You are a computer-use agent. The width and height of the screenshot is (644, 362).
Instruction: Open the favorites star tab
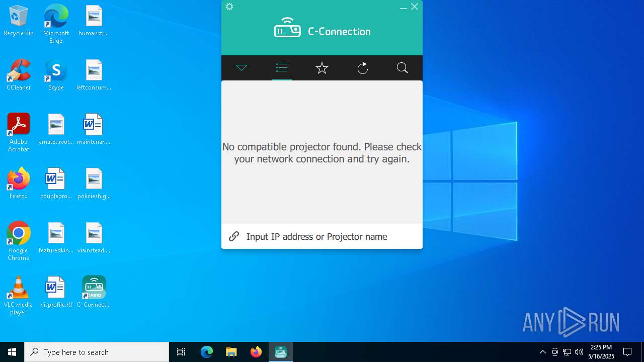pyautogui.click(x=322, y=68)
